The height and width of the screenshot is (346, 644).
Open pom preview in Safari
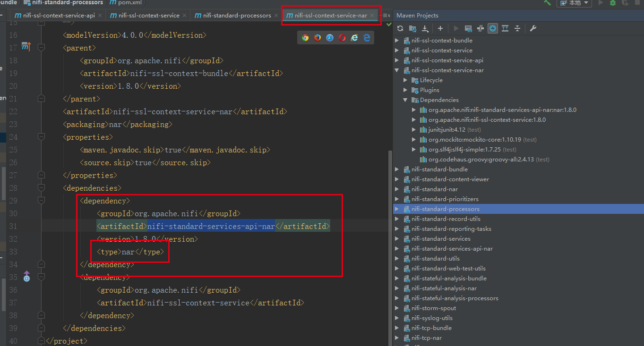(330, 38)
